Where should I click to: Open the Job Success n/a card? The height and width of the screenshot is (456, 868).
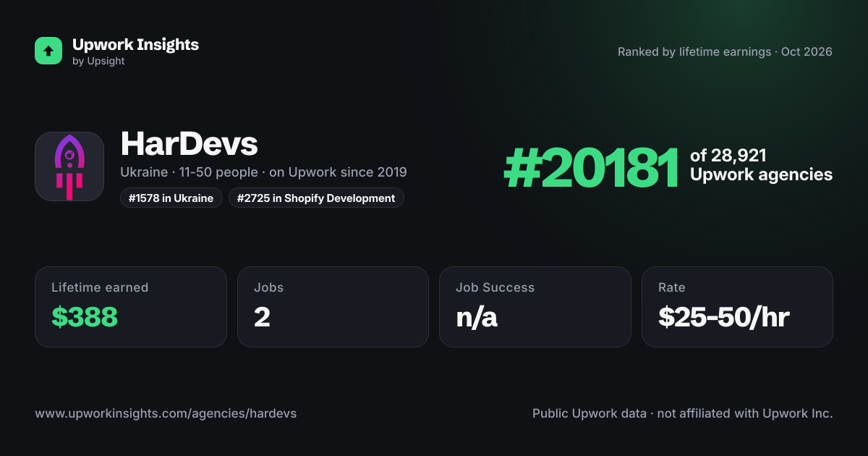(x=535, y=307)
